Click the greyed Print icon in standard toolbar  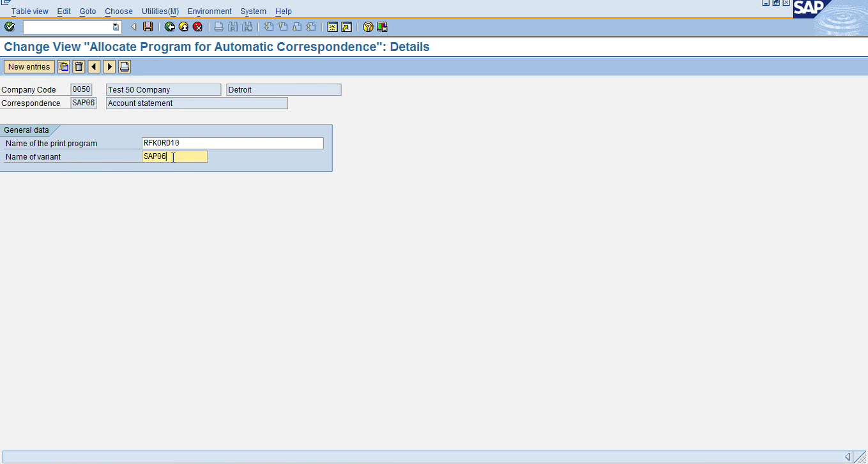tap(218, 27)
